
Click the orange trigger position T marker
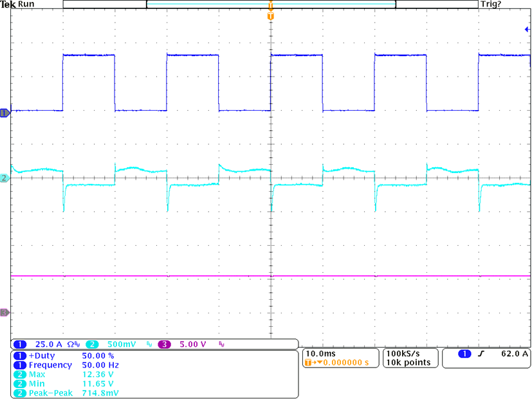270,15
